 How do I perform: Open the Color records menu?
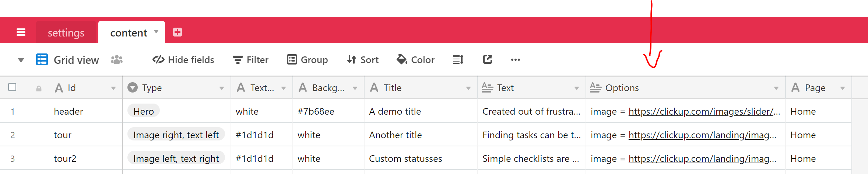pyautogui.click(x=416, y=60)
